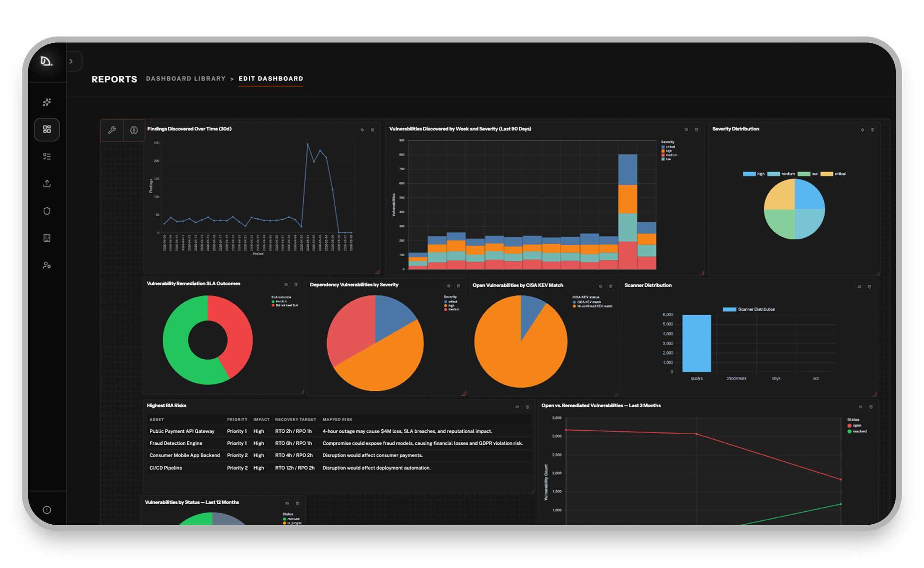924x568 pixels.
Task: Click 'Public Payment API Gateway' row
Action: [339, 431]
